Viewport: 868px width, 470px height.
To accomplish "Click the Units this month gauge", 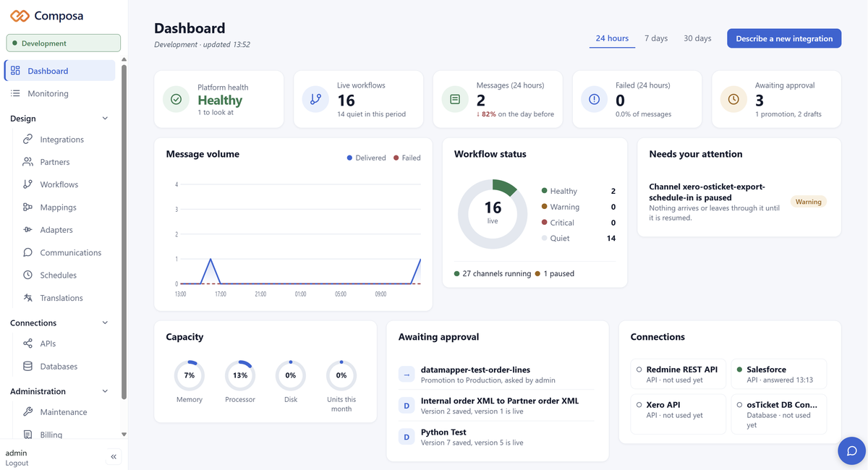I will tap(341, 375).
